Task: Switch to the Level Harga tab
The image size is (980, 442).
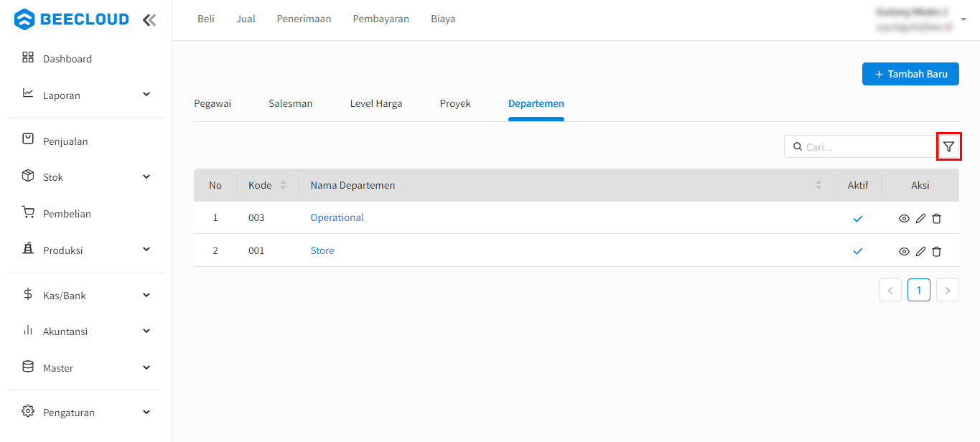Action: [x=376, y=103]
